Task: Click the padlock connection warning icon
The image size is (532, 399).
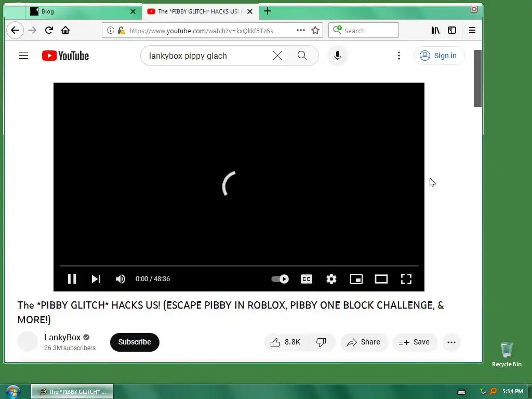Action: tap(121, 30)
